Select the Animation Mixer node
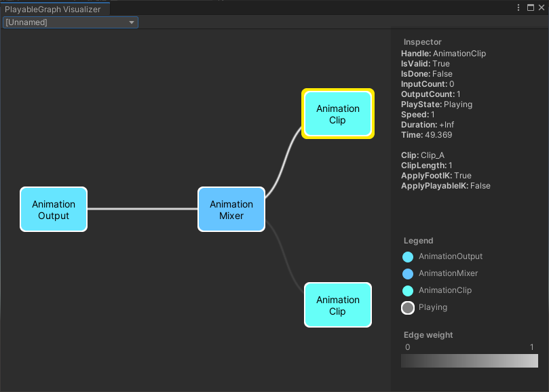 tap(231, 209)
